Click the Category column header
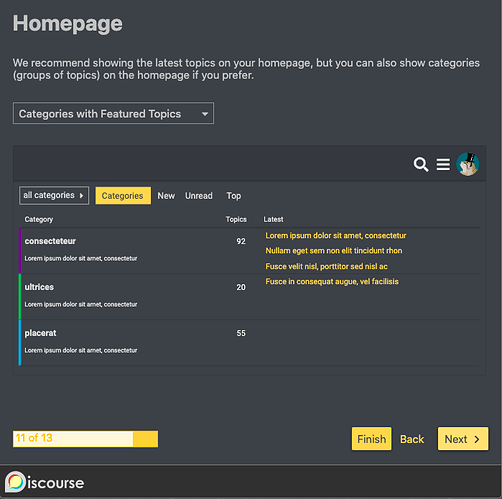Image resolution: width=502 pixels, height=499 pixels. (39, 219)
